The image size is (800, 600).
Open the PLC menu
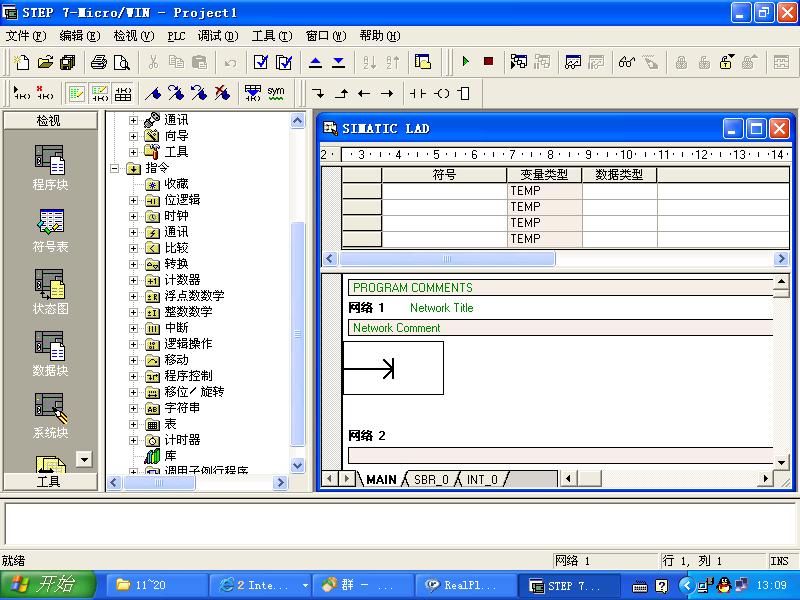(176, 36)
